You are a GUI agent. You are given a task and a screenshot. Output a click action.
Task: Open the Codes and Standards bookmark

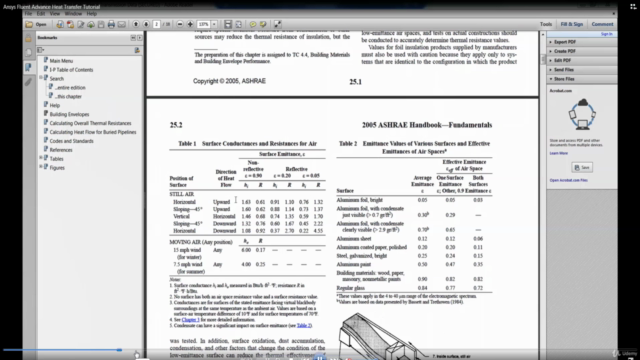(x=71, y=141)
